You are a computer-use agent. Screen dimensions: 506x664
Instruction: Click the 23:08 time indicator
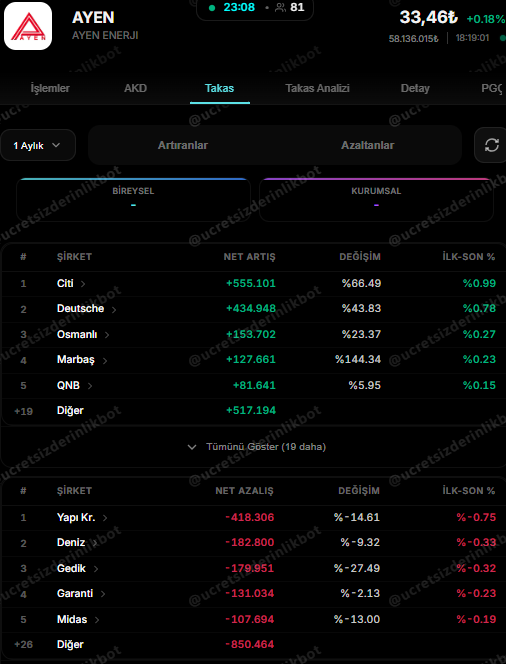coord(239,7)
